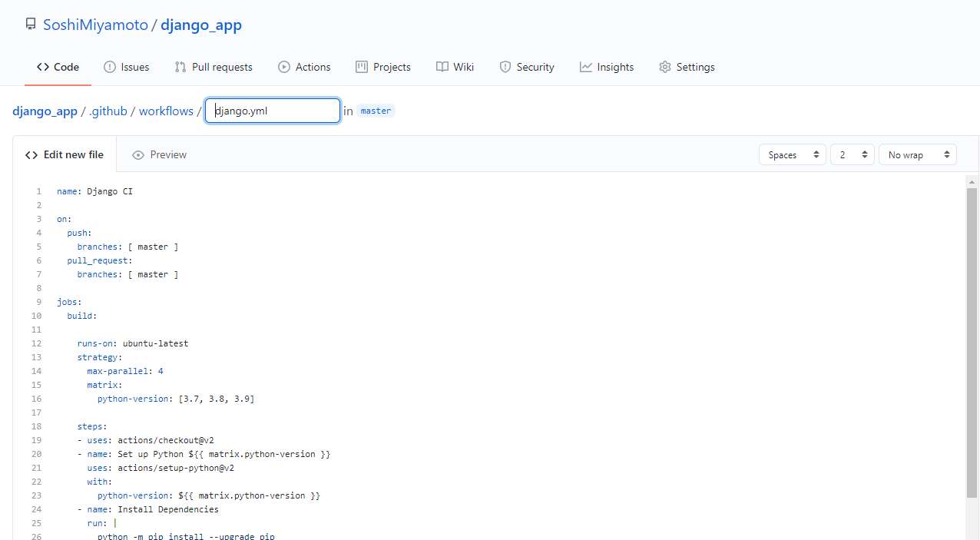Click the Pull requests branch icon
Image resolution: width=980 pixels, height=540 pixels.
click(180, 67)
